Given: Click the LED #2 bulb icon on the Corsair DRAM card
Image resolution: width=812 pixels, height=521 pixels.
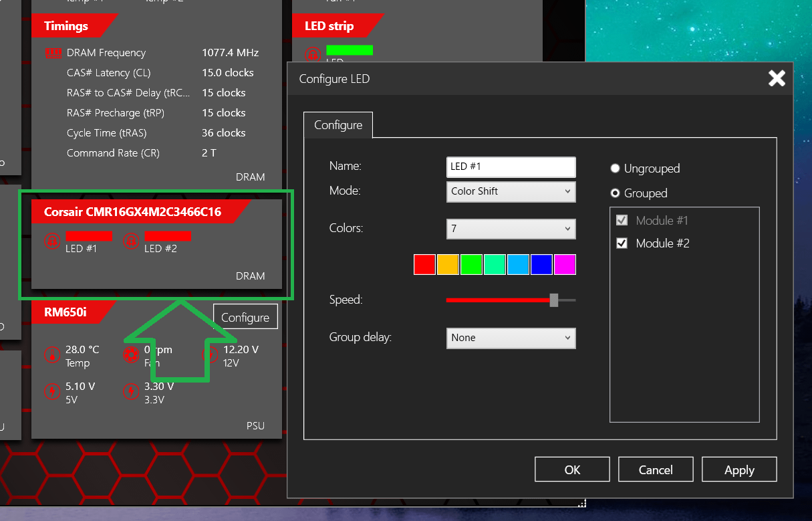Looking at the screenshot, I should tap(131, 241).
